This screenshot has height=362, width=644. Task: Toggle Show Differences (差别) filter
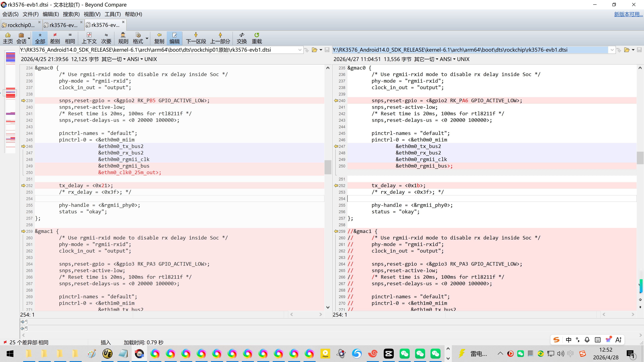point(55,38)
